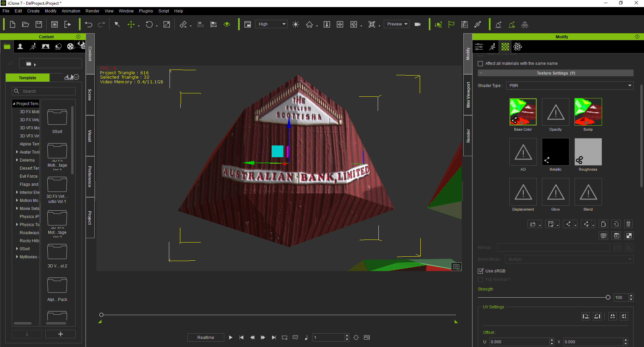Click the New Project icon

[x=12, y=25]
